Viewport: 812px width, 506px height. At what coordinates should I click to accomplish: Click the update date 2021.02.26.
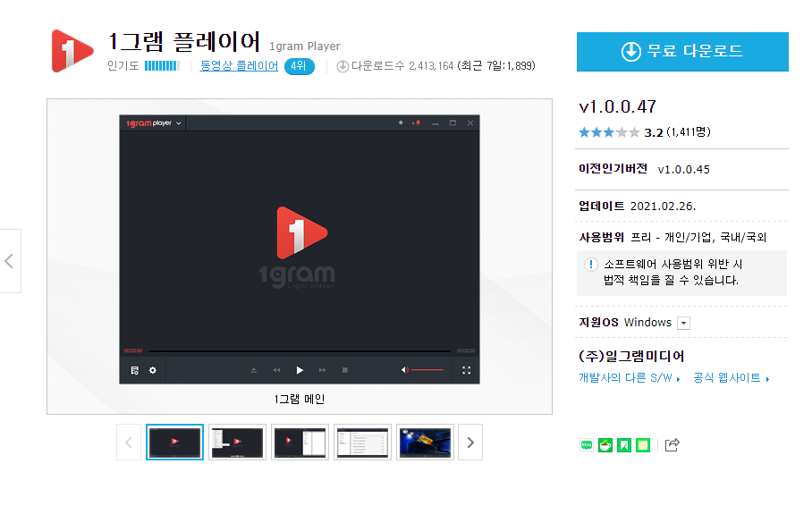pyautogui.click(x=663, y=207)
